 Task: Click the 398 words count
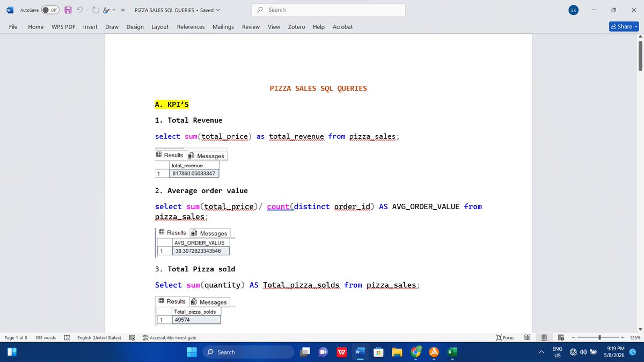[46, 337]
